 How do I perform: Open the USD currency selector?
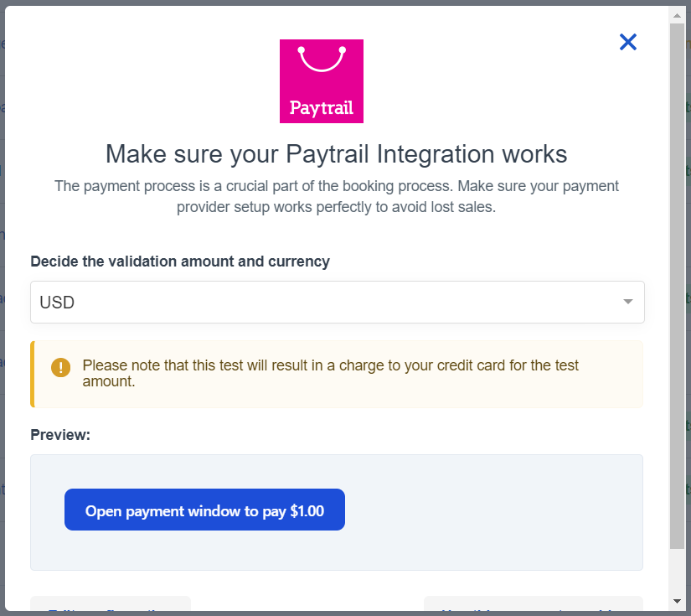pyautogui.click(x=338, y=302)
